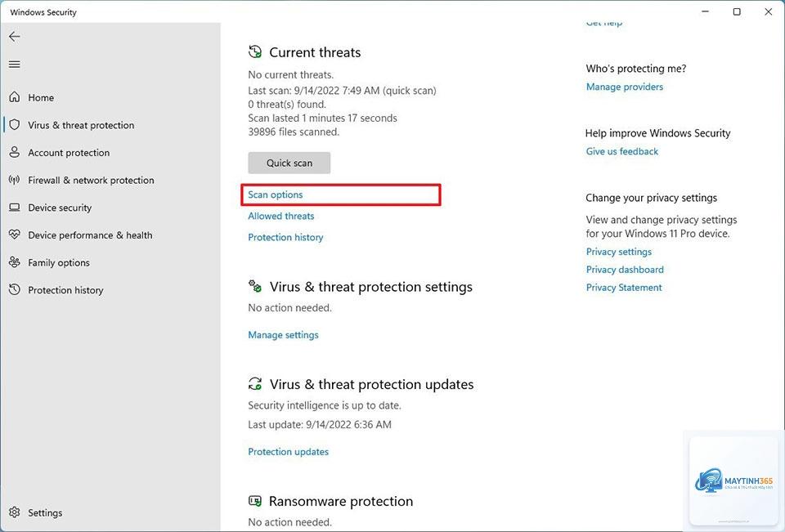Open Allowed threats link

click(x=280, y=216)
